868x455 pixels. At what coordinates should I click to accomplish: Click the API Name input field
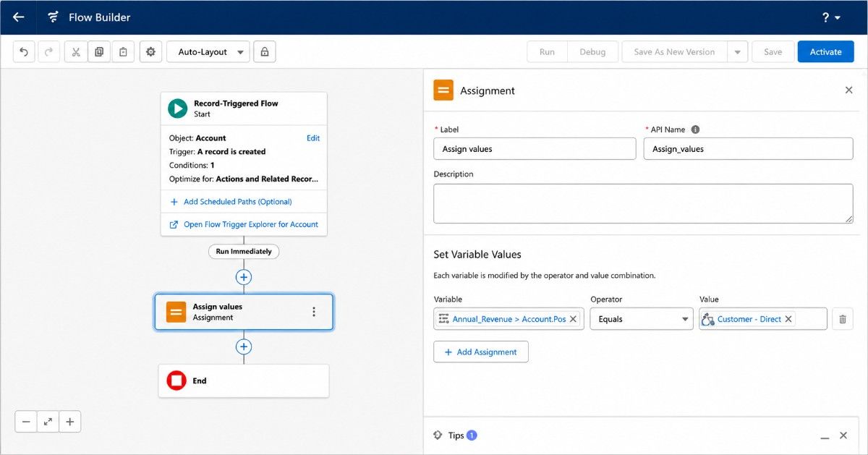(748, 149)
